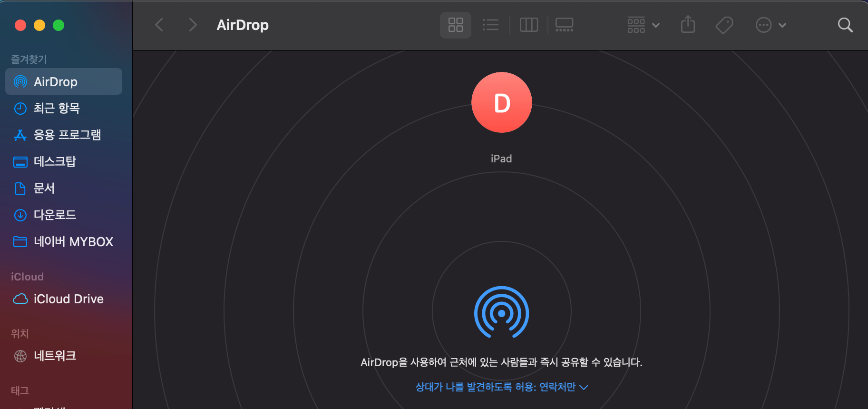Open 다운로드 folder in sidebar
This screenshot has width=868, height=409.
(x=64, y=215)
